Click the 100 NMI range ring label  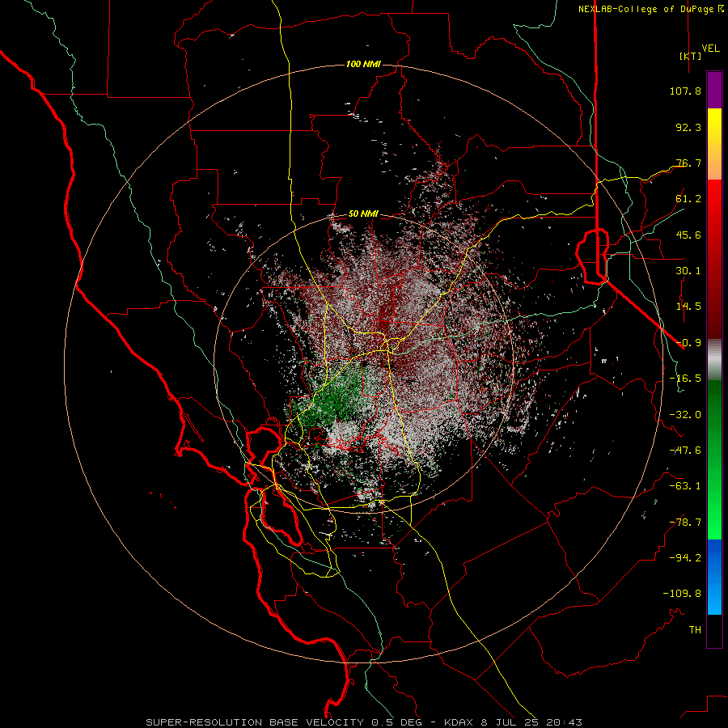coord(363,64)
